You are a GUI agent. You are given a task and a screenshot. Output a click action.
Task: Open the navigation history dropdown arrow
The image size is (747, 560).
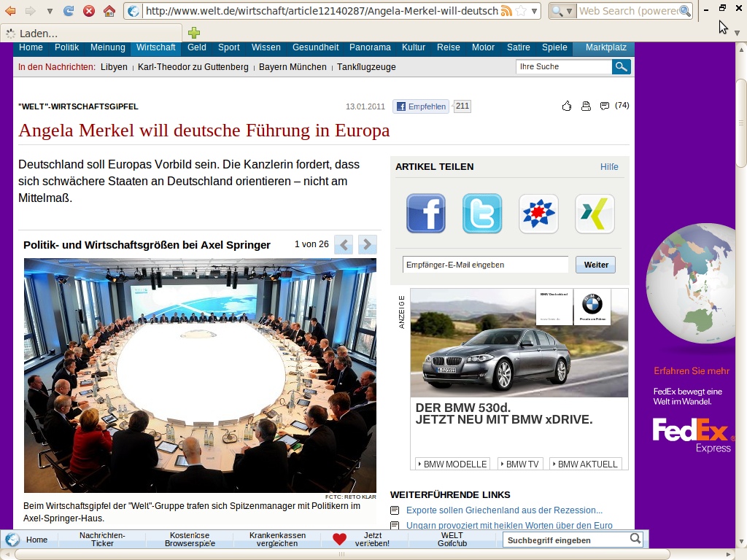[50, 11]
